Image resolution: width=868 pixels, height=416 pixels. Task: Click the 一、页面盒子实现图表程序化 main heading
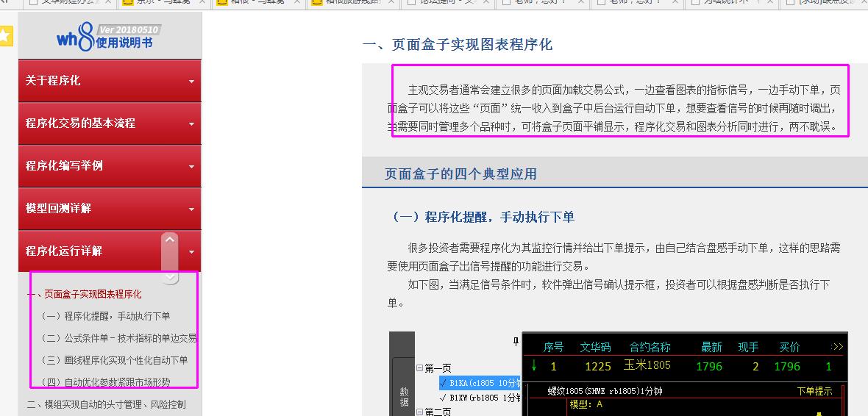458,45
